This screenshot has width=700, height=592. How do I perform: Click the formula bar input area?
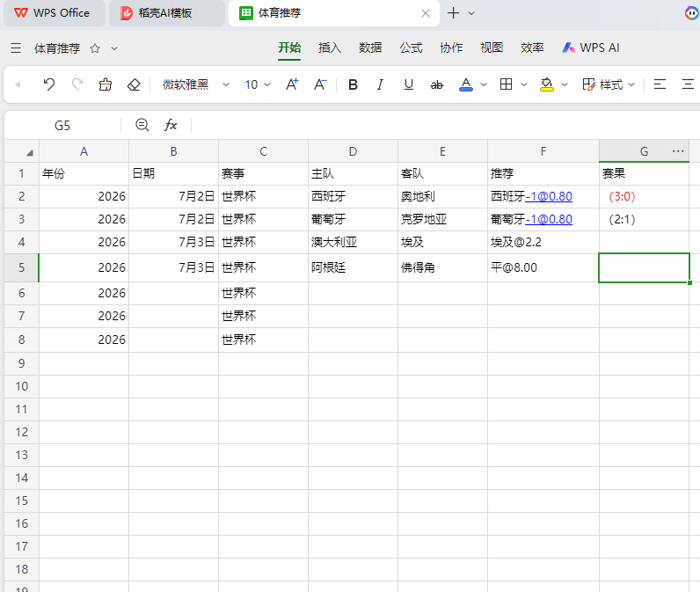coord(447,126)
